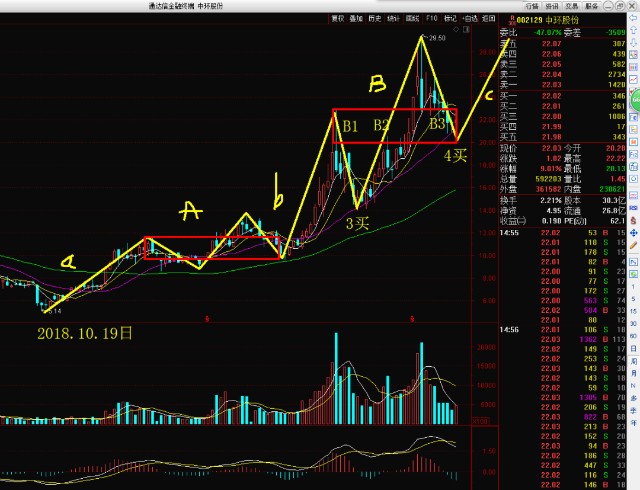640x490 pixels.
Task: Click the money bag icon in sidebar
Action: [x=633, y=220]
